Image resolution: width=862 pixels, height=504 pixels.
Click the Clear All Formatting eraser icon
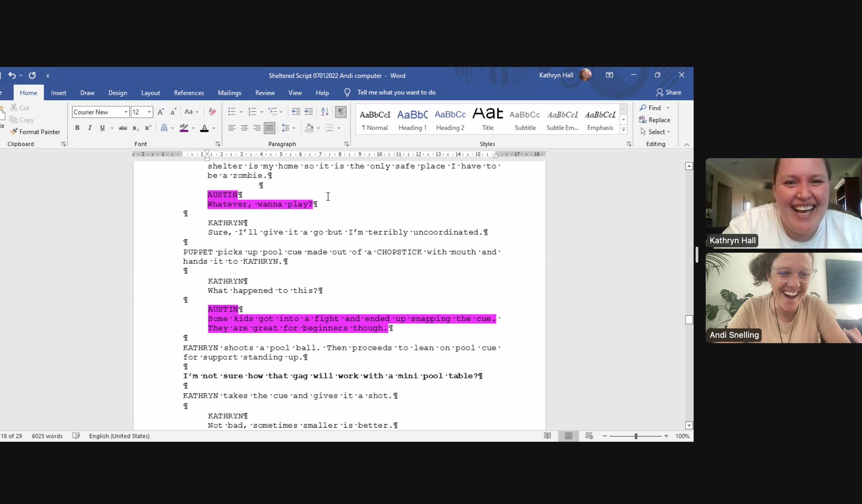(x=212, y=112)
